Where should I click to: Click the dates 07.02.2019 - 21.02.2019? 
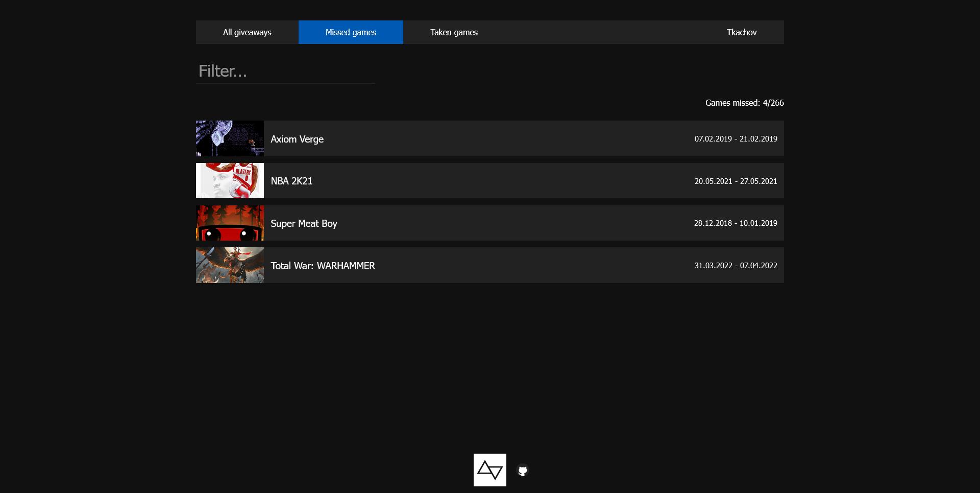click(x=736, y=139)
